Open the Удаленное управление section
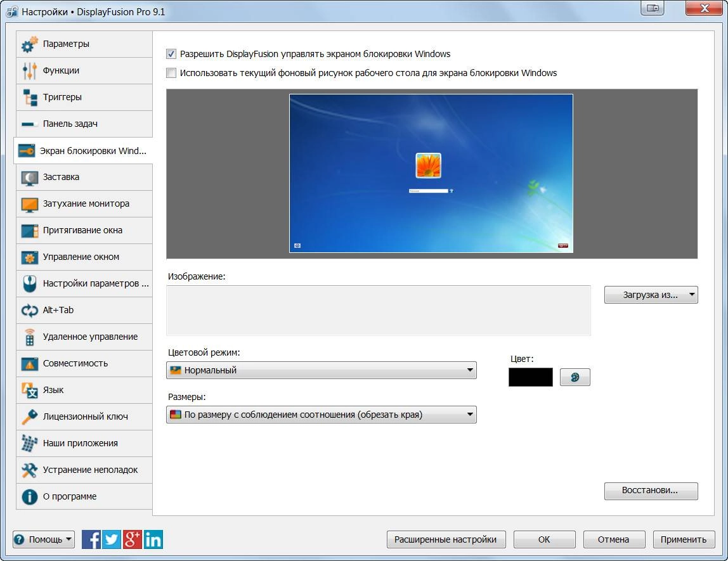This screenshot has width=728, height=561. tap(84, 337)
